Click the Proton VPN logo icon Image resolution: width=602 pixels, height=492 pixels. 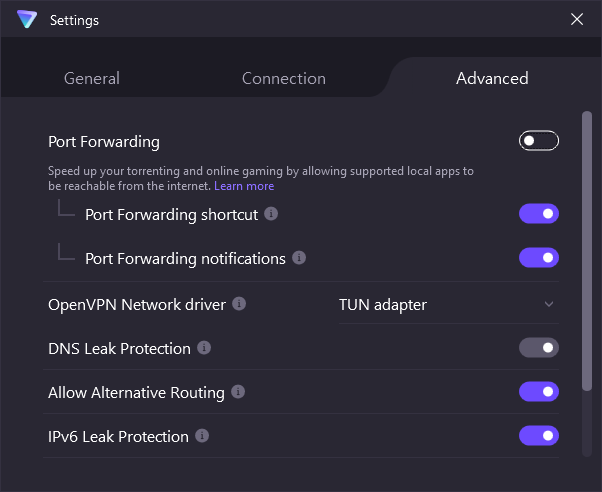(x=27, y=19)
